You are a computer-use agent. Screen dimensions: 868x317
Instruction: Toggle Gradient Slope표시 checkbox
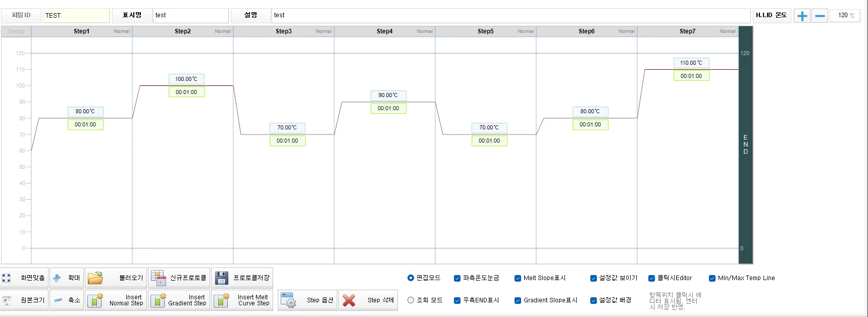tap(518, 300)
